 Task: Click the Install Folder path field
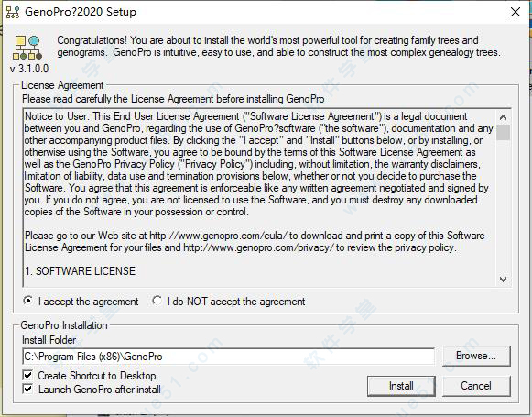pyautogui.click(x=228, y=357)
